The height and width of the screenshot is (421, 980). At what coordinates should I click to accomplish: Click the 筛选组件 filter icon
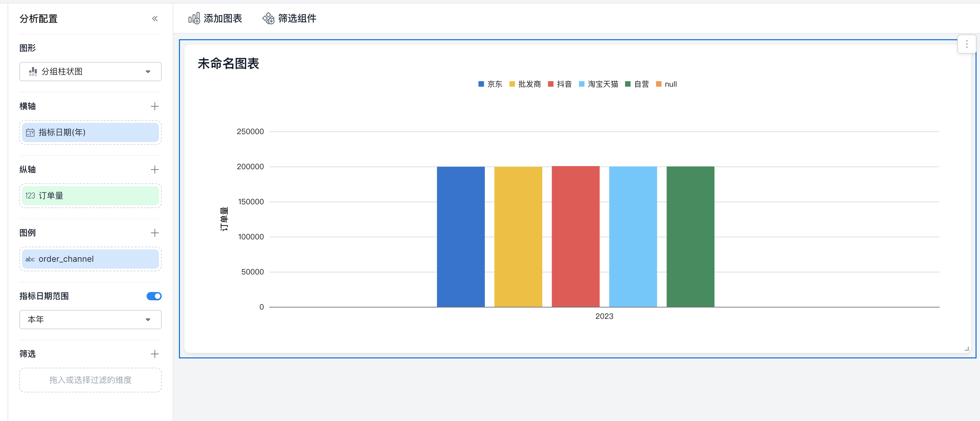(268, 18)
